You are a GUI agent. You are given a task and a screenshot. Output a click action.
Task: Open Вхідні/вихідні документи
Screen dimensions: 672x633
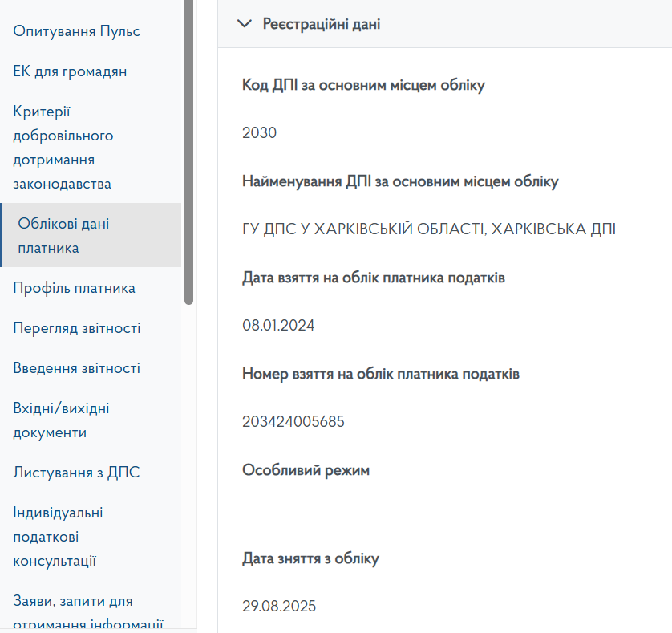[x=61, y=420]
